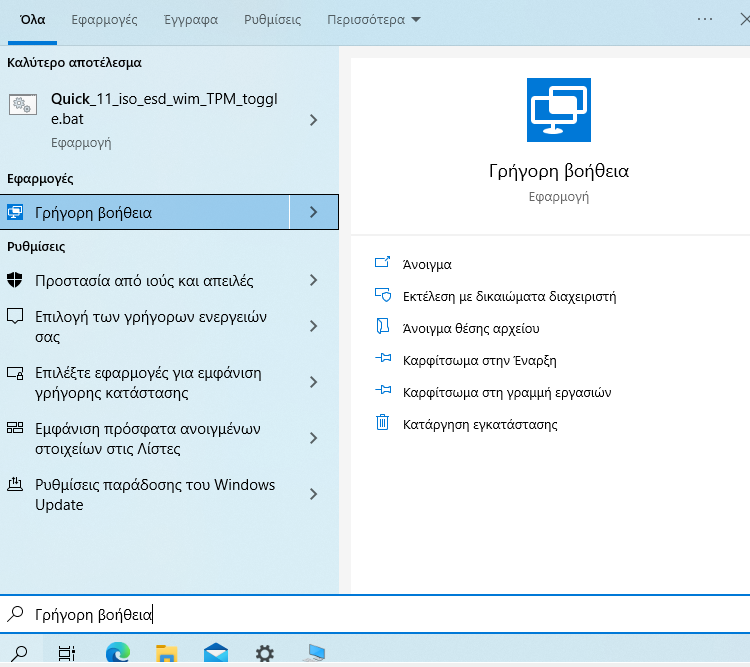Expand the πρόσφατα ανοιγμένων στοιχείων arrow
This screenshot has height=667, width=750.
[x=313, y=438]
